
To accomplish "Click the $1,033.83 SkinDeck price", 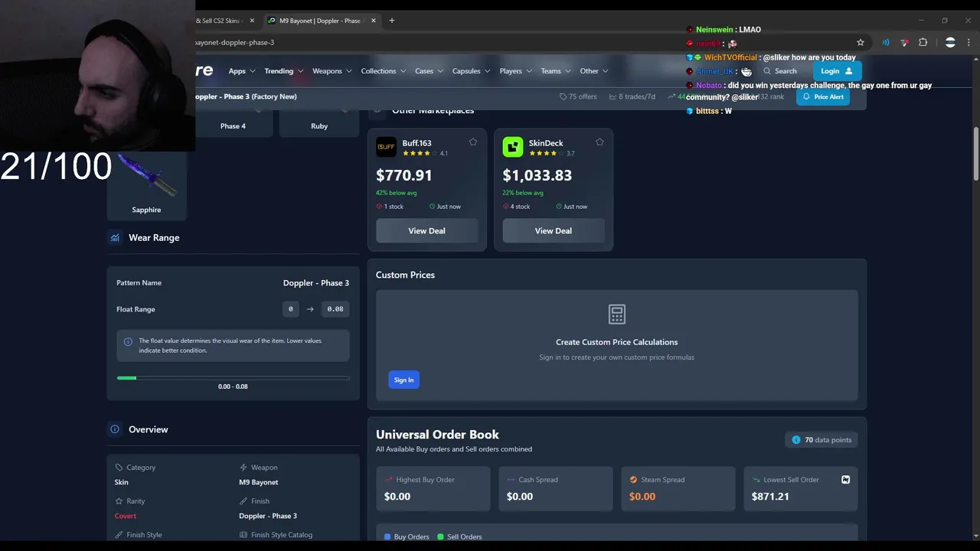I will click(x=537, y=175).
